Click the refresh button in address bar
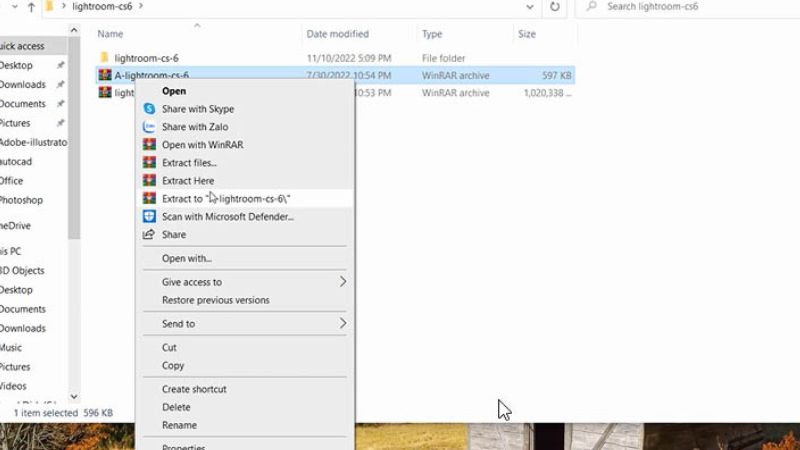The width and height of the screenshot is (800, 450). (x=555, y=7)
